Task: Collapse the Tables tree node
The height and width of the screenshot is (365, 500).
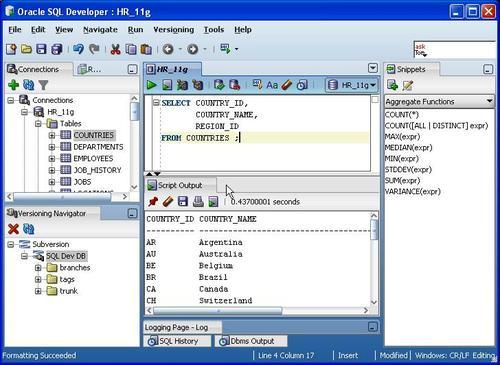Action: (x=38, y=124)
